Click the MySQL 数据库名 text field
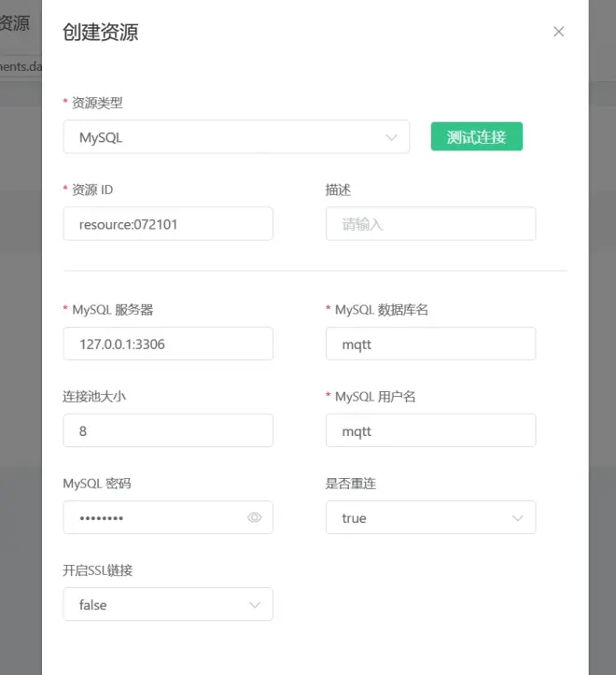The height and width of the screenshot is (675, 616). point(430,344)
